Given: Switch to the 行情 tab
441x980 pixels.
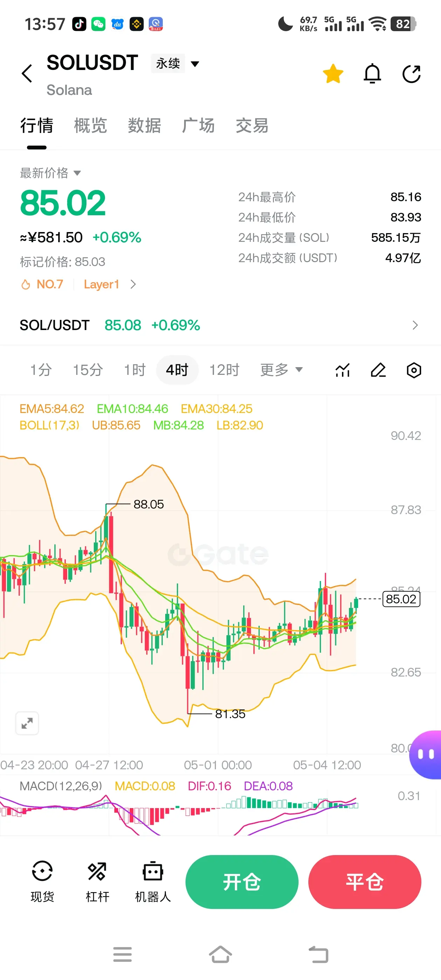Looking at the screenshot, I should (x=36, y=126).
